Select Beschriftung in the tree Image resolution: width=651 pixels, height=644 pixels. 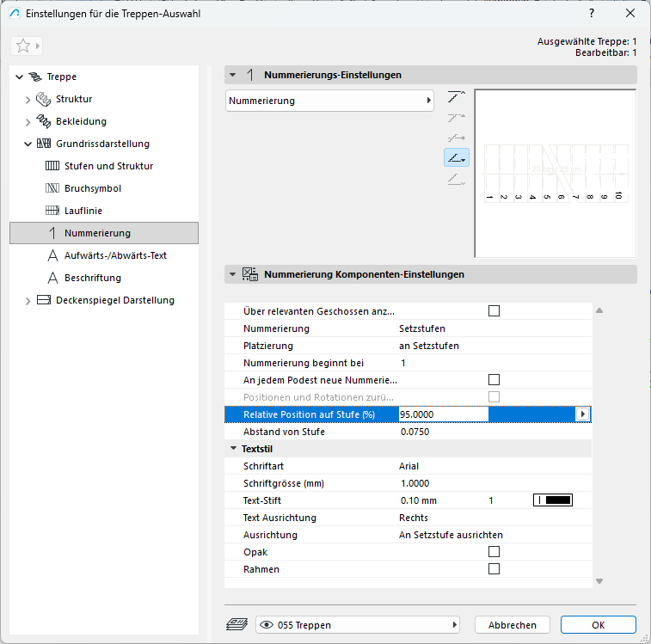click(92, 278)
